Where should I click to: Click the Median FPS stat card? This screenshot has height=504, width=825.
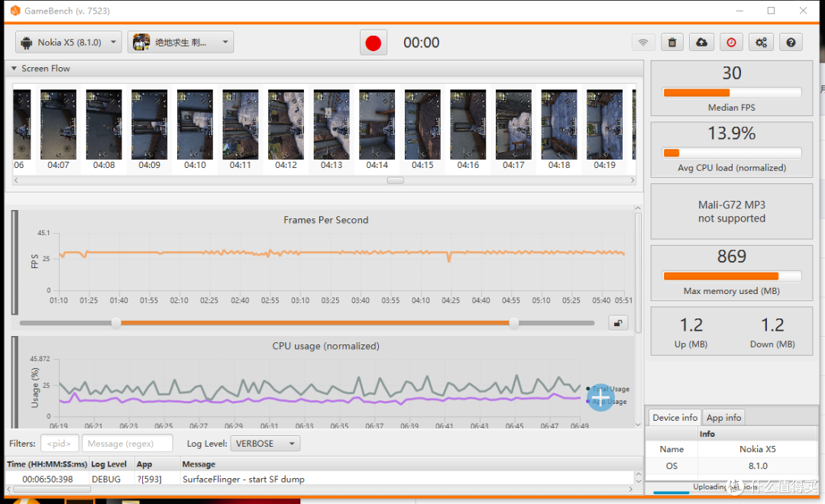coord(731,89)
